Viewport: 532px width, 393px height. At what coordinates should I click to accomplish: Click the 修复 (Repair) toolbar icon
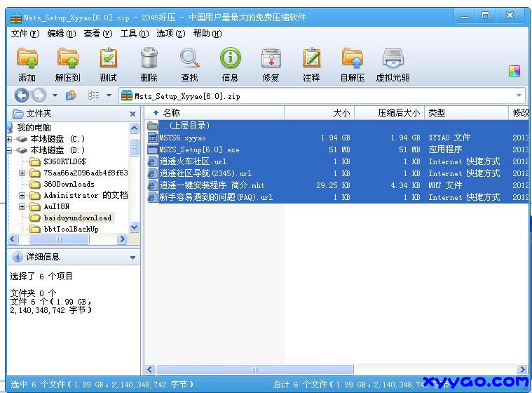271,59
